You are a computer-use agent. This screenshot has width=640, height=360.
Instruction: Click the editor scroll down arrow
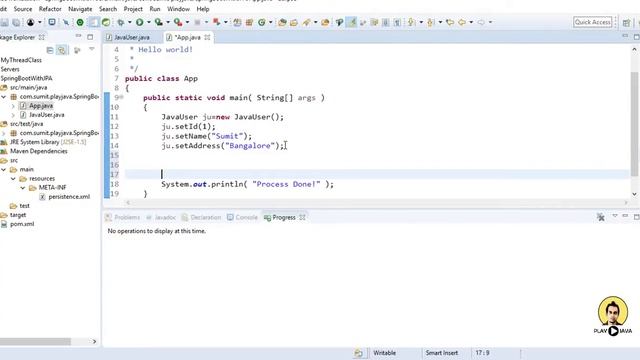[x=634, y=194]
